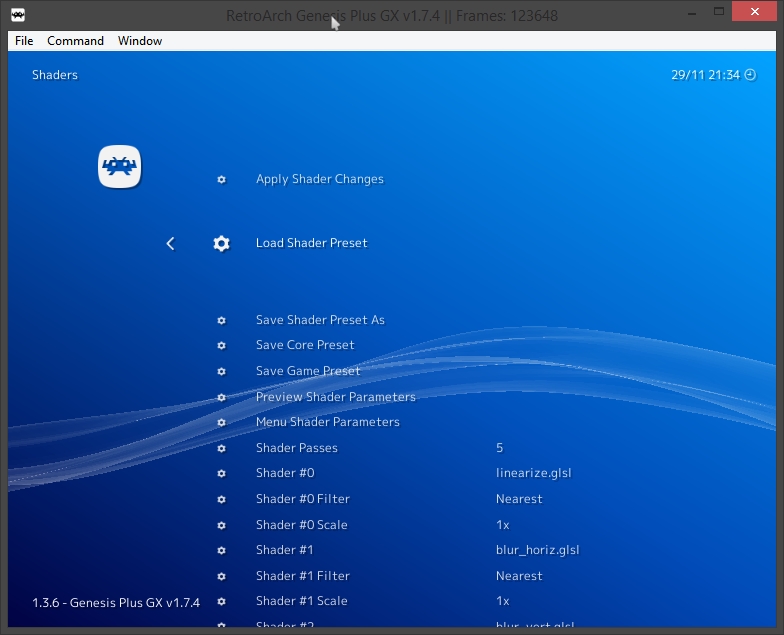Click the gear icon beside Apply Shader Changes
Screen dimensions: 784x635
[222, 180]
